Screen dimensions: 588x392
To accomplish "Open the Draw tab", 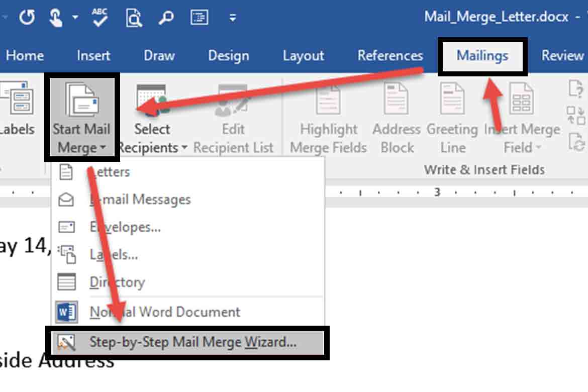I will [159, 55].
